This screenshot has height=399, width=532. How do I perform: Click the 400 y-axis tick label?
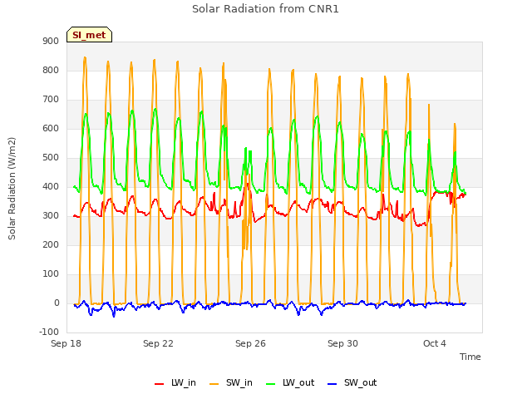[x=51, y=186]
